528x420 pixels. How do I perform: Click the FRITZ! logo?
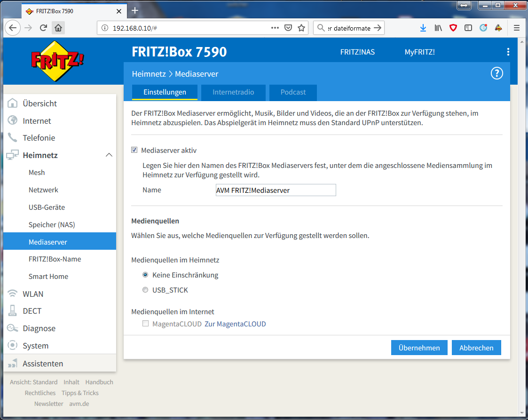click(x=57, y=61)
